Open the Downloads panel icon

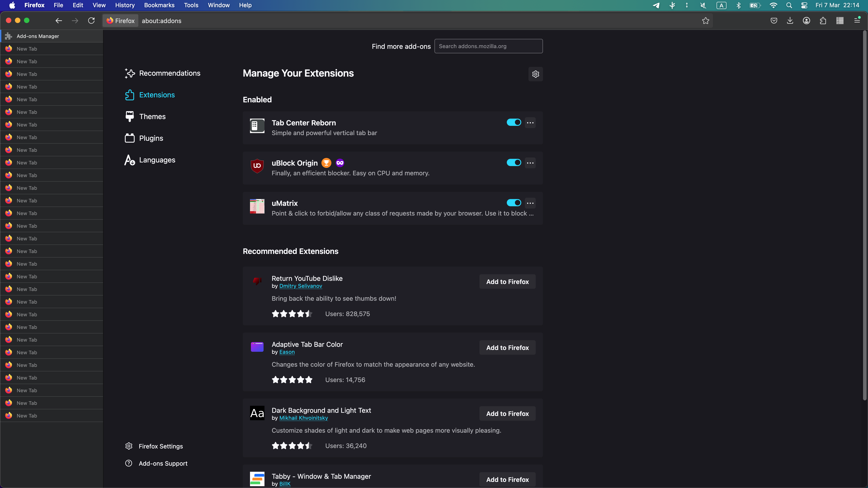[x=790, y=21]
